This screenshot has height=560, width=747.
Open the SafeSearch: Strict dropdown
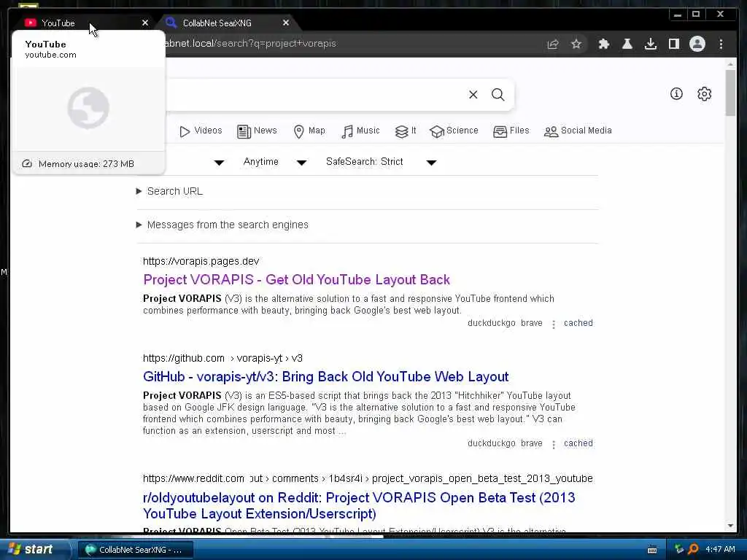pyautogui.click(x=381, y=162)
